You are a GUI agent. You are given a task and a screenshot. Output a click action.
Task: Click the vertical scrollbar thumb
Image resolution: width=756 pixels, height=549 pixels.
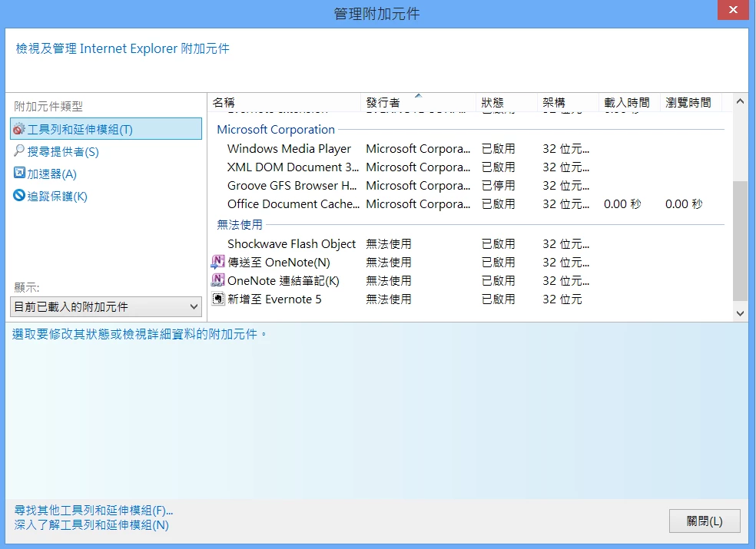740,241
